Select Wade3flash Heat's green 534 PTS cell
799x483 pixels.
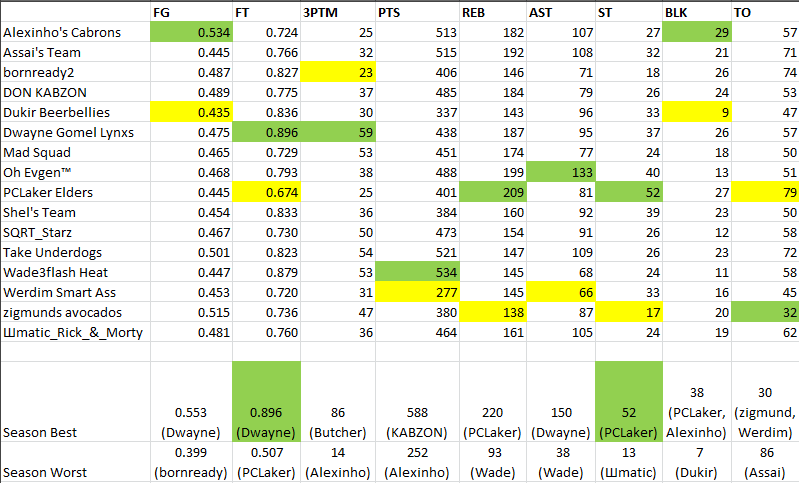(416, 272)
